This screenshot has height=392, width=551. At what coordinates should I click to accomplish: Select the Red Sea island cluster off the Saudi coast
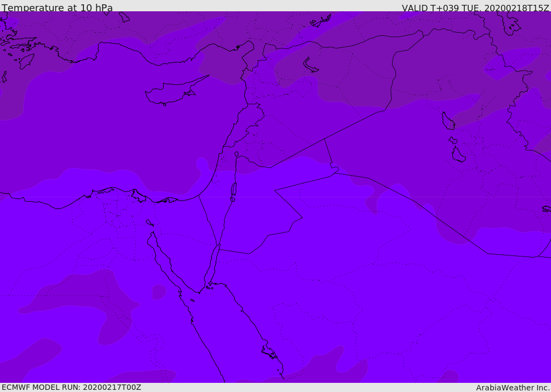tap(270, 352)
